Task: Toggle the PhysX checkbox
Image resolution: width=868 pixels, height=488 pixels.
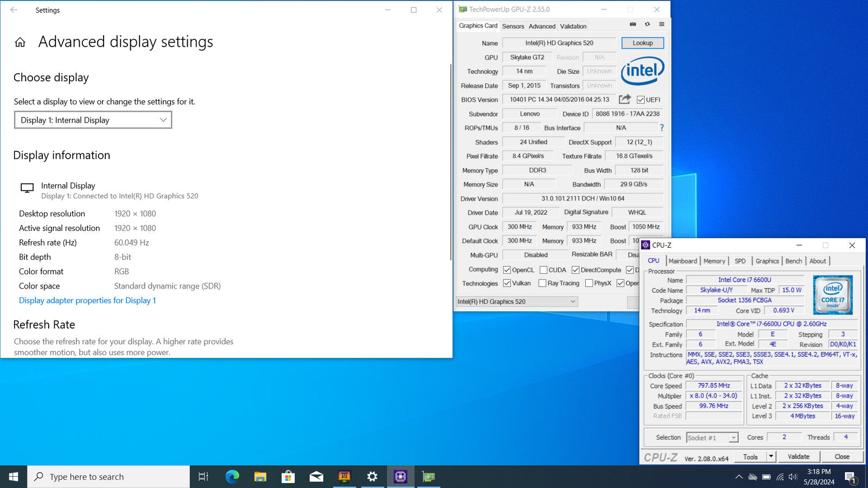Action: tap(589, 283)
